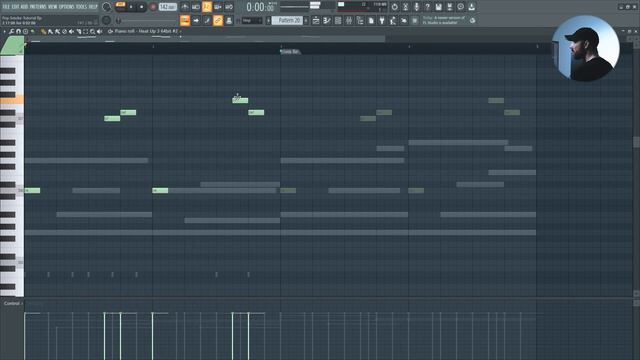Toggle the arrow auto-scroll button

[x=196, y=20]
